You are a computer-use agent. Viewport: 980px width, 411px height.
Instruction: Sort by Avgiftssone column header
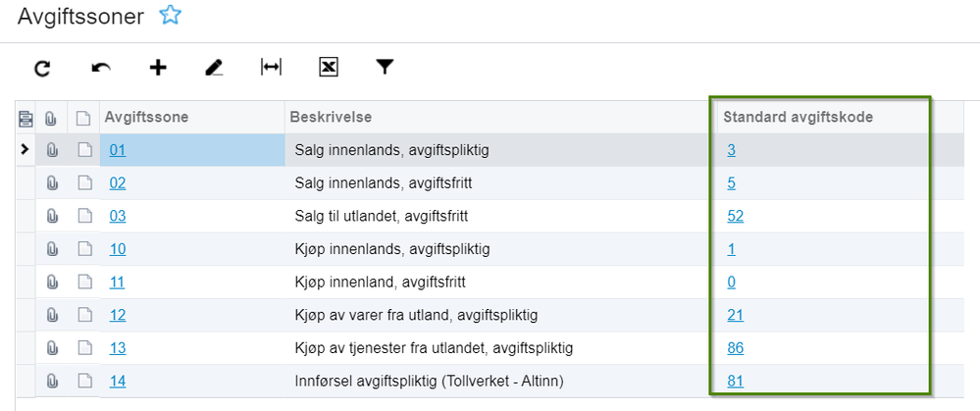146,117
